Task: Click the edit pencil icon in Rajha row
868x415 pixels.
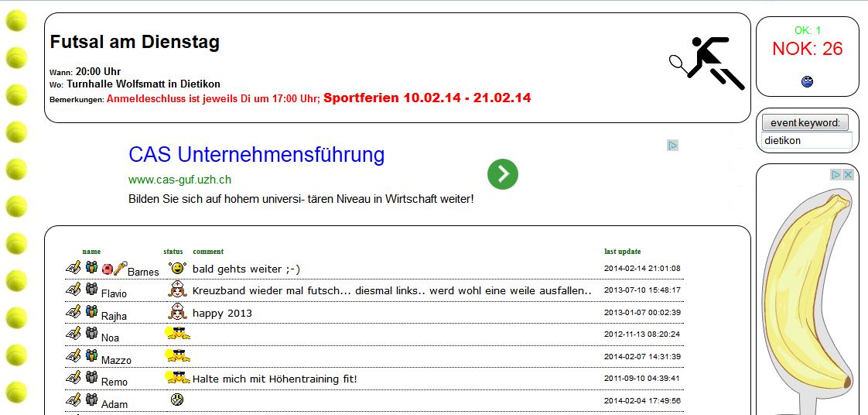Action: (73, 310)
